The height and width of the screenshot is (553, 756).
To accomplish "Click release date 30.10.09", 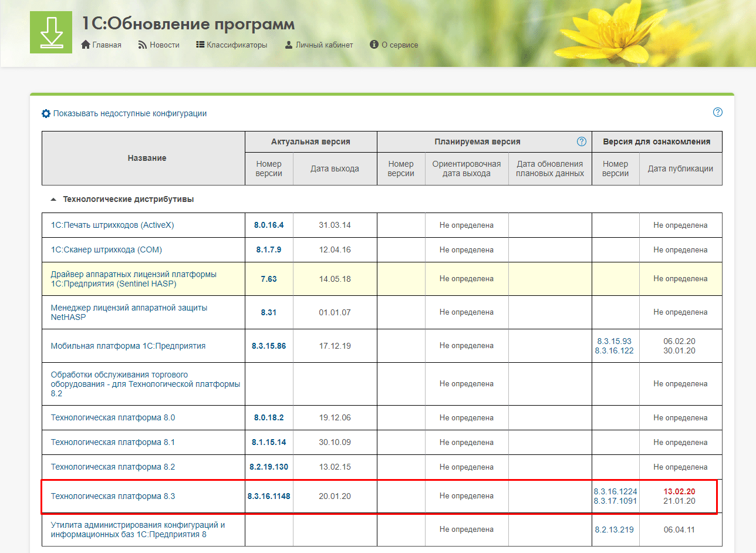I will pos(335,442).
